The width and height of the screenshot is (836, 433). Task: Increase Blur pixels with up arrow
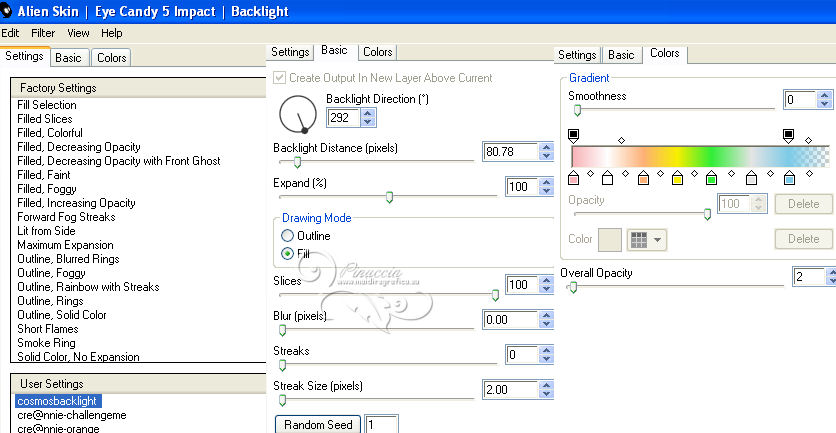coord(545,315)
